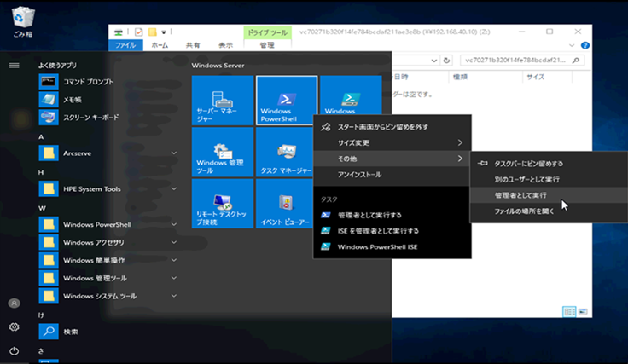Switch to the 表示 ribbon tab
The height and width of the screenshot is (364, 628).
click(225, 45)
